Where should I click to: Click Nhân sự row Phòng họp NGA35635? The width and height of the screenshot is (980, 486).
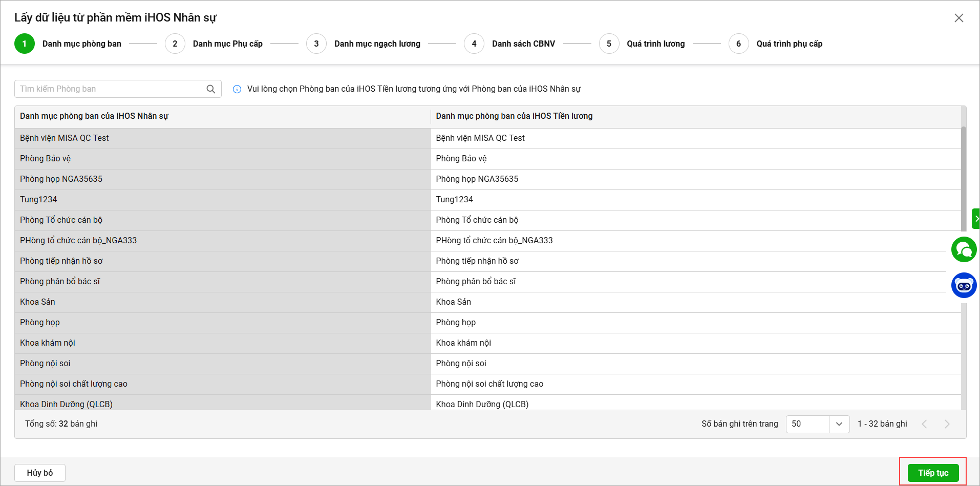(223, 179)
